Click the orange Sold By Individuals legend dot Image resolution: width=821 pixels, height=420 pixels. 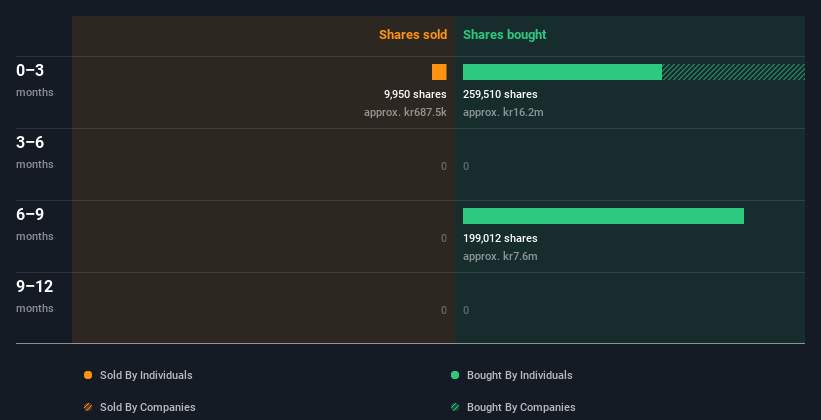(x=88, y=375)
